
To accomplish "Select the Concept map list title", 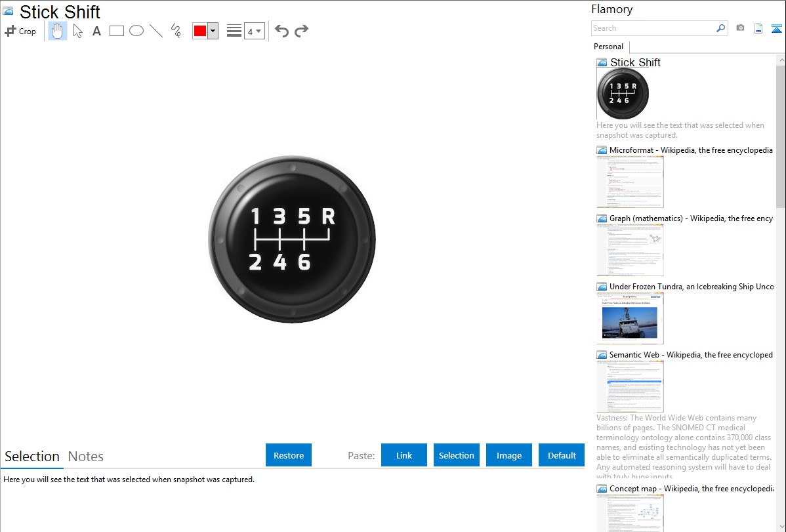I will click(x=692, y=488).
